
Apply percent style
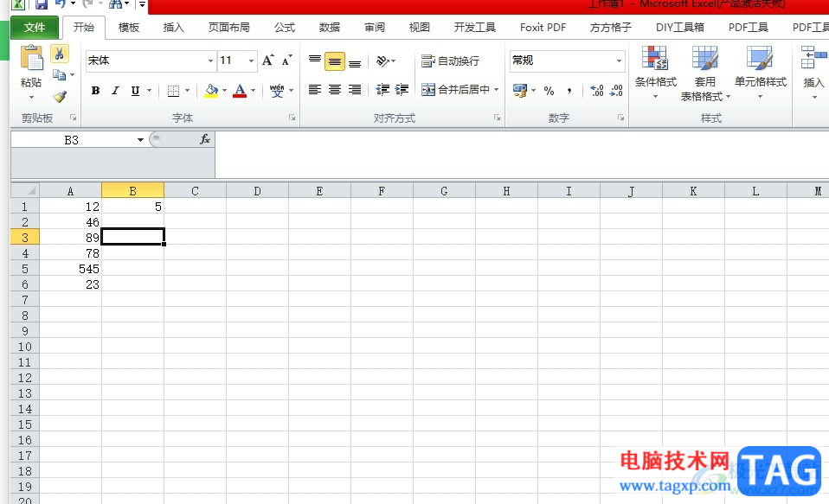click(549, 91)
